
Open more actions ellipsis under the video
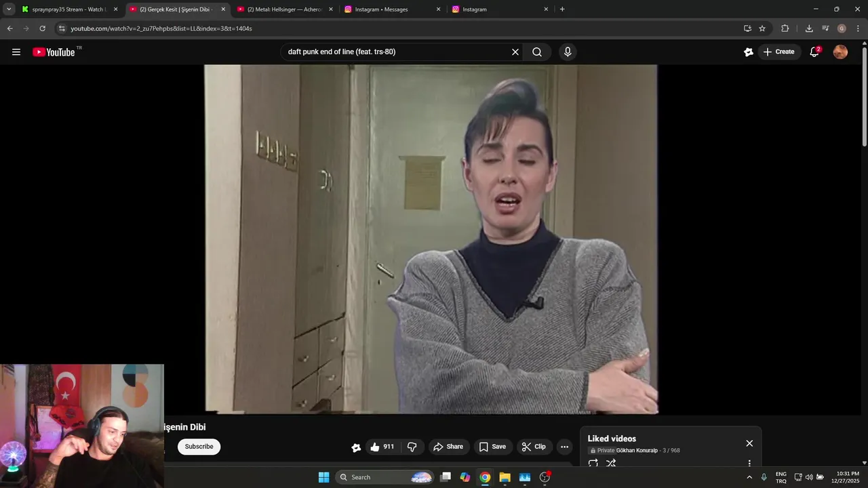pos(564,447)
